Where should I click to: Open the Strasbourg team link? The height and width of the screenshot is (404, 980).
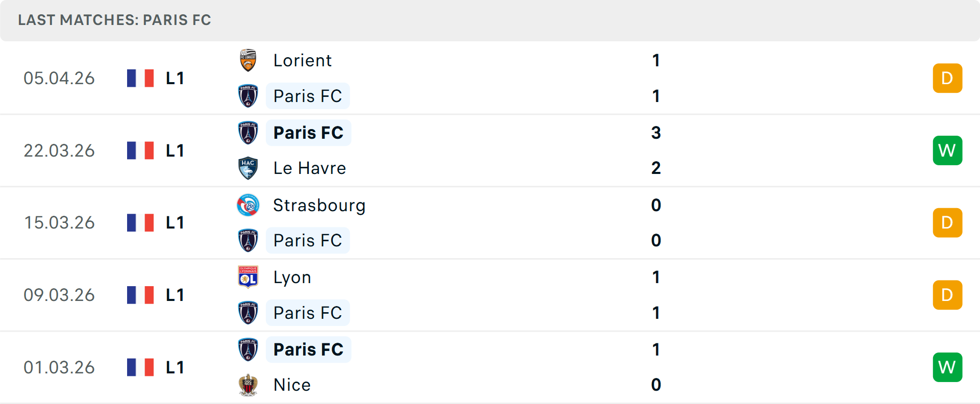[x=319, y=205]
